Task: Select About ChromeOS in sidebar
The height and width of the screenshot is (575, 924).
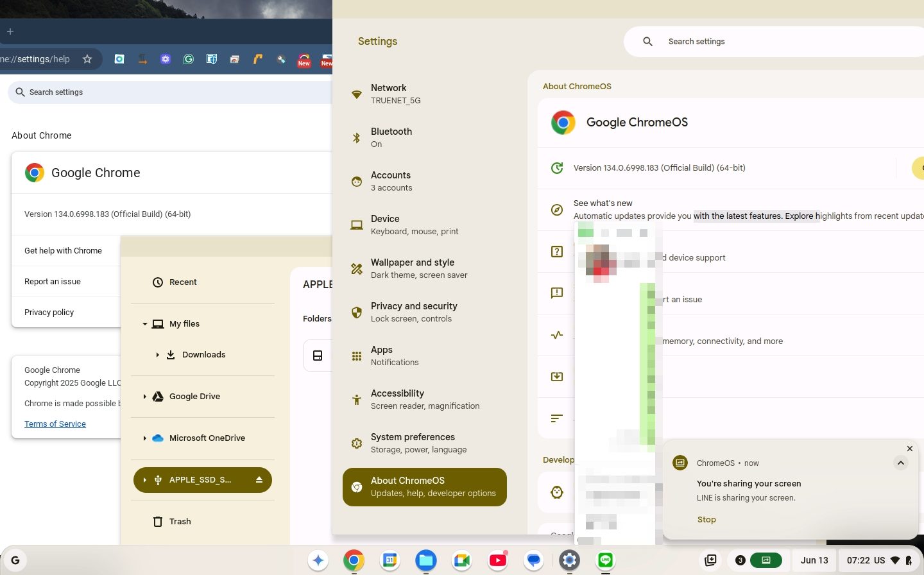Action: tap(425, 487)
